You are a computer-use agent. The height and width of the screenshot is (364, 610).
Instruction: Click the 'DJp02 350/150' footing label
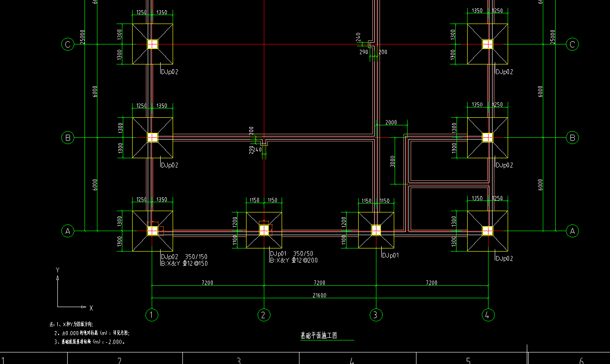click(x=184, y=257)
